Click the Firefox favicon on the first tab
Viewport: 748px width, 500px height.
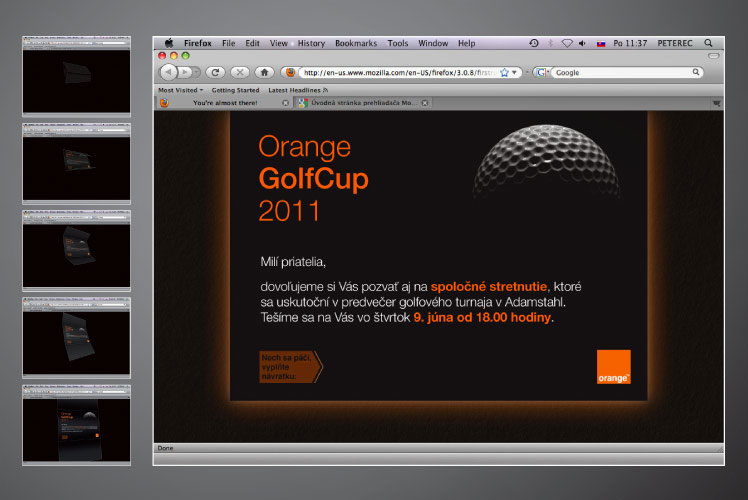pos(164,103)
